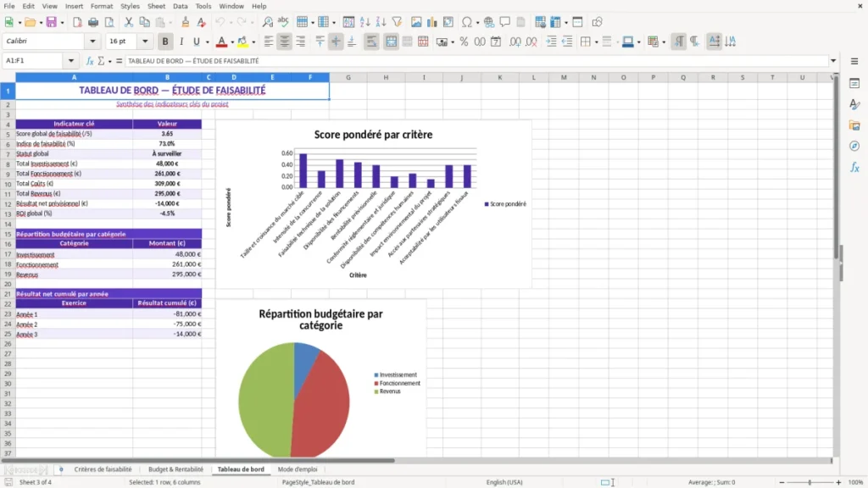Open the Format menu
Image resolution: width=868 pixels, height=488 pixels.
coord(102,6)
